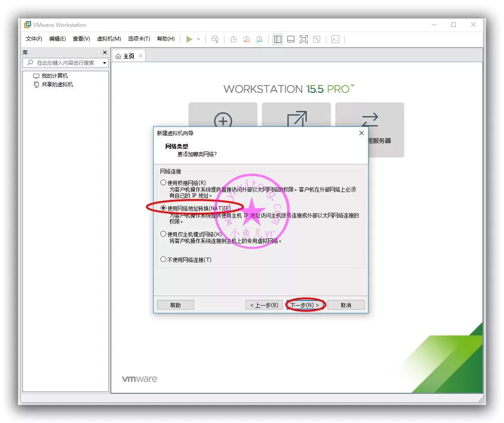Select the NAT network address translation option

[163, 208]
